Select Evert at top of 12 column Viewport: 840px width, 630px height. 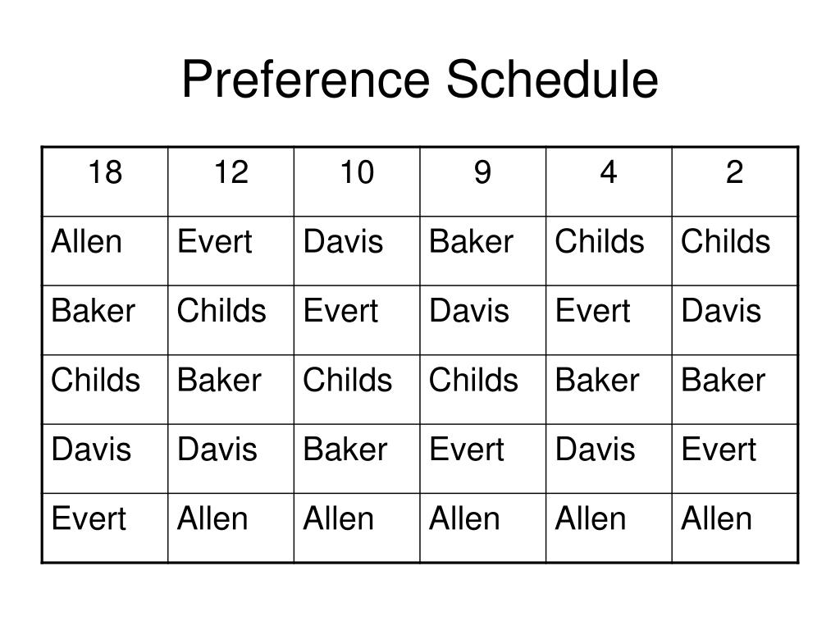pos(215,241)
